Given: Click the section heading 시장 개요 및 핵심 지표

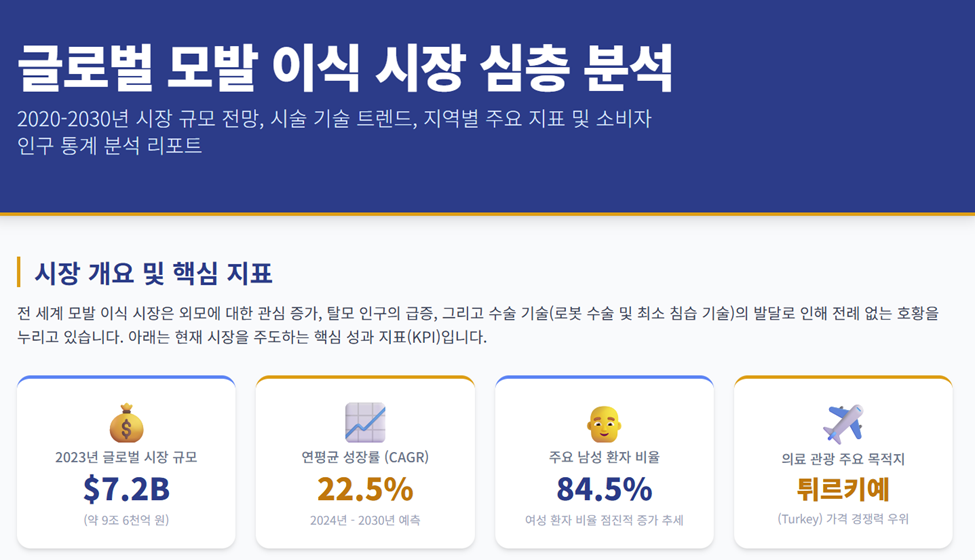Looking at the screenshot, I should point(153,273).
